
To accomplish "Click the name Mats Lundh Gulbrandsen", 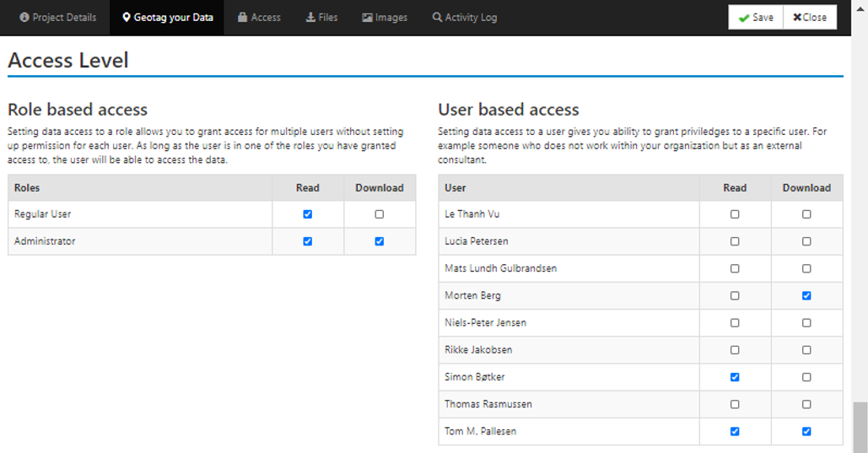I will [x=501, y=268].
